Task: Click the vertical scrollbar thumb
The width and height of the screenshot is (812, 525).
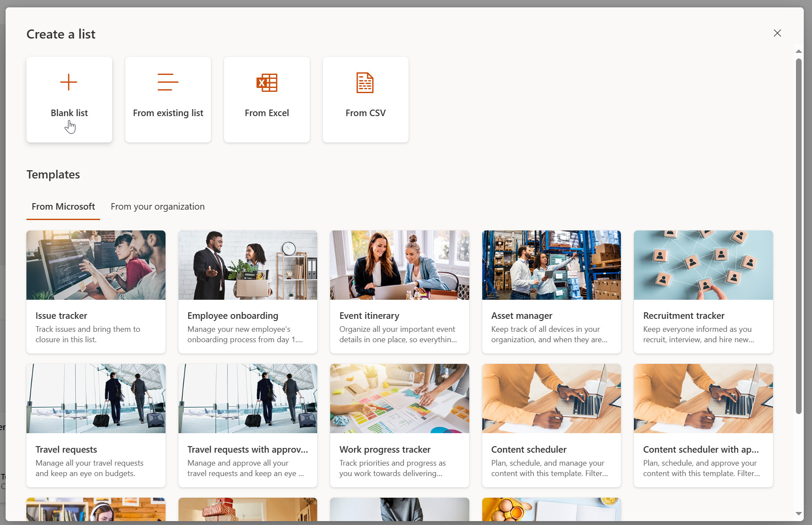Action: 799,236
